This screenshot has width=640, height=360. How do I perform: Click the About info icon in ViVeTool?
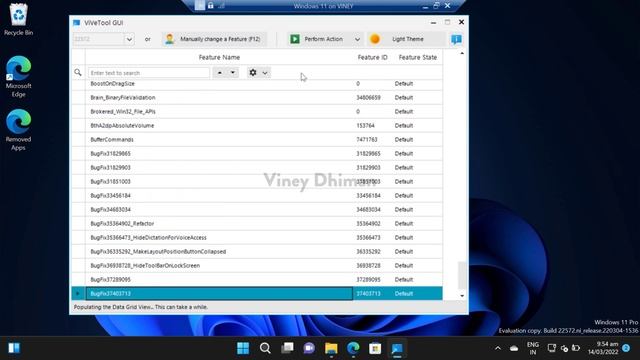pos(456,39)
